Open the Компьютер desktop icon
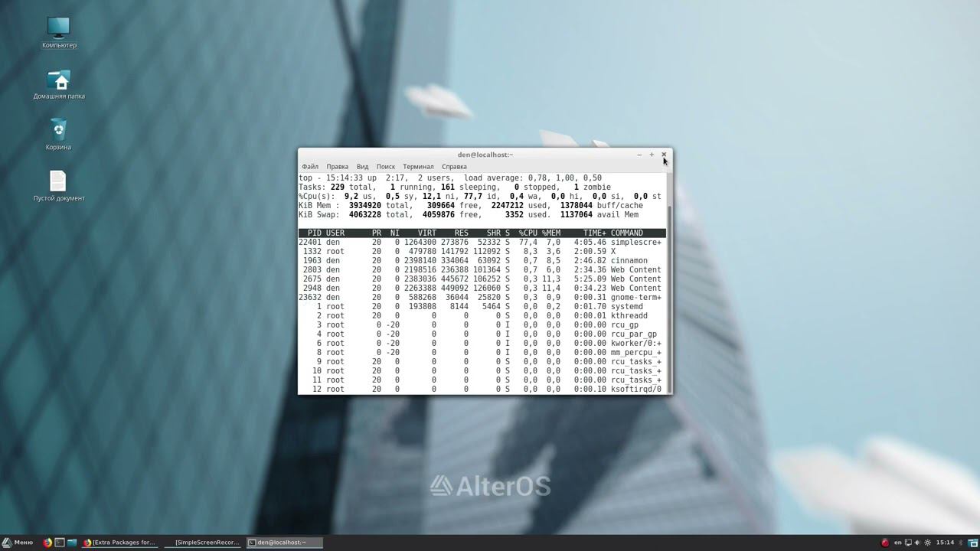980x551 pixels. (59, 32)
